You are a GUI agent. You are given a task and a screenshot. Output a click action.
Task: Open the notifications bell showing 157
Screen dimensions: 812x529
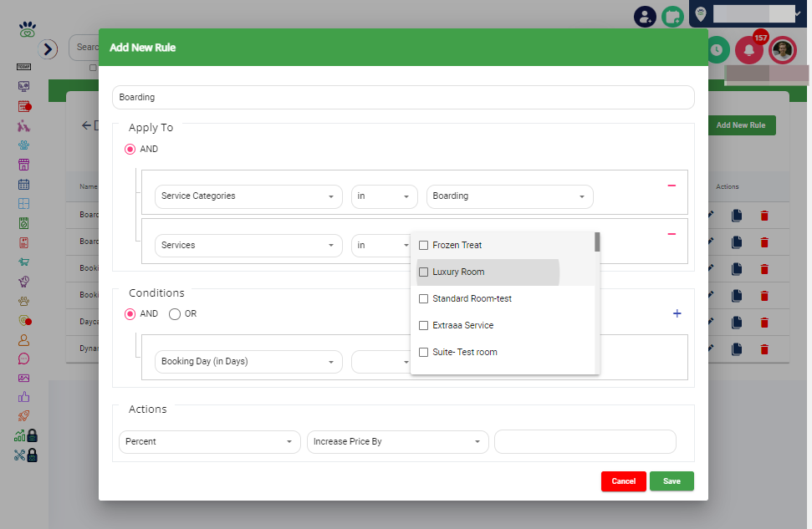pos(749,50)
